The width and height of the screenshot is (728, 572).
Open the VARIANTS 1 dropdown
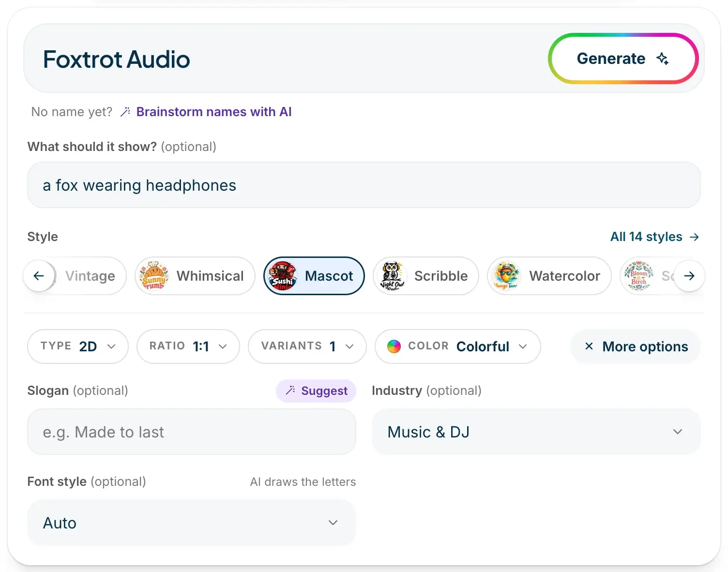[x=307, y=346]
